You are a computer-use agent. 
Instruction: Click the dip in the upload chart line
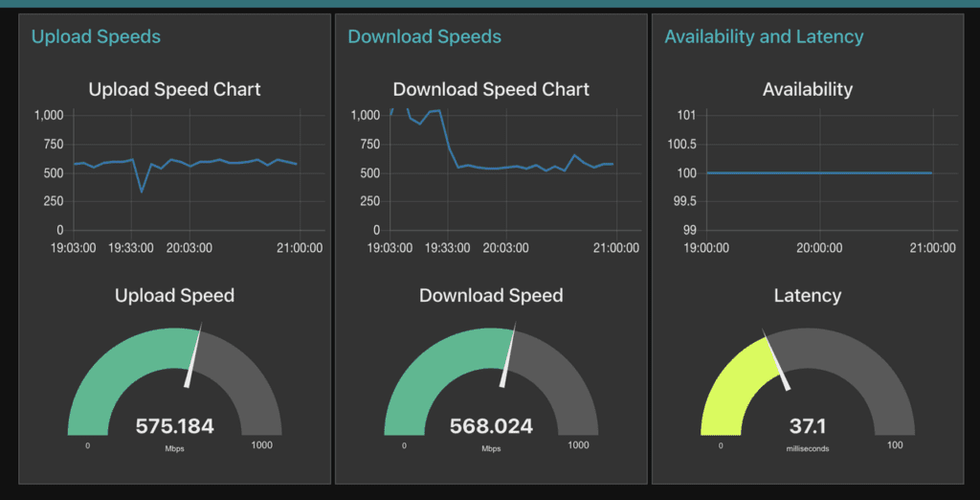coord(143,191)
